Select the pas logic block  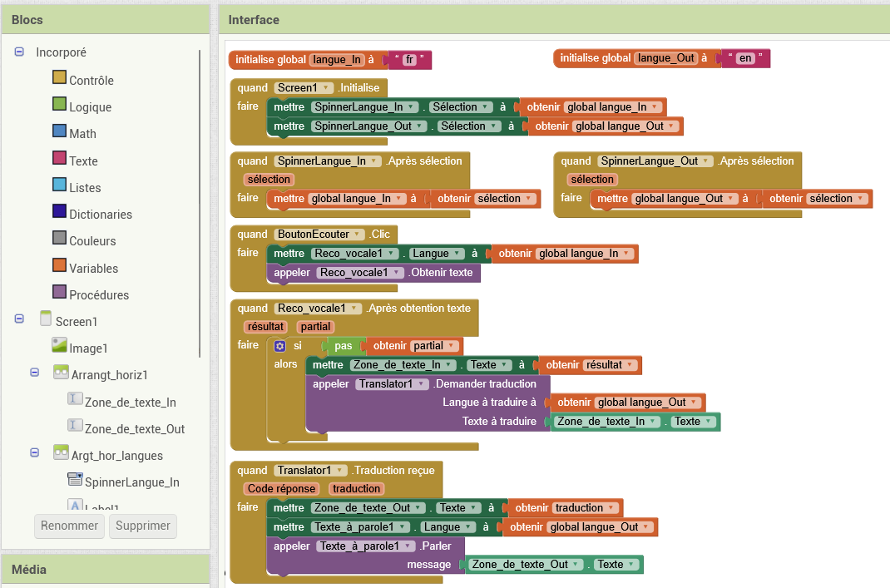tap(343, 346)
